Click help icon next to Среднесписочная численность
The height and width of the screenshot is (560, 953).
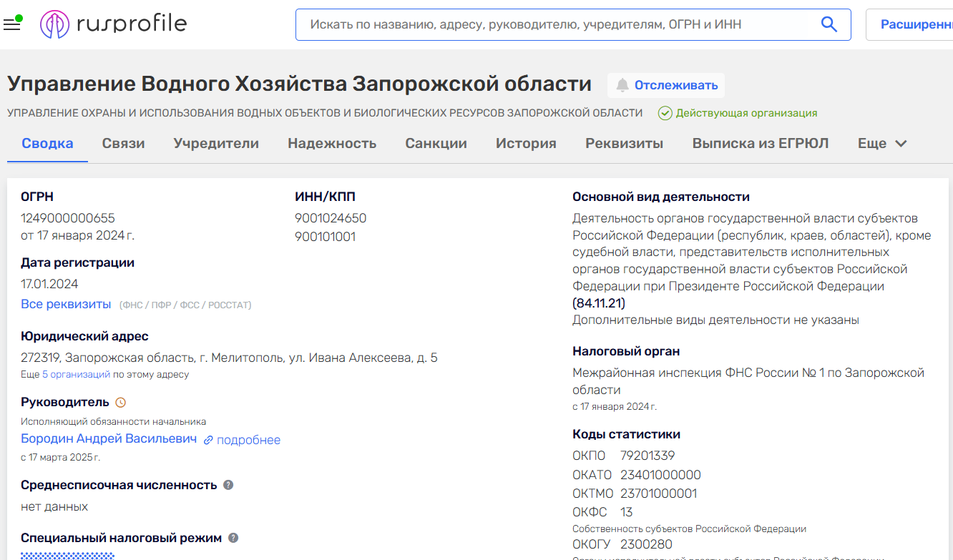(x=228, y=485)
